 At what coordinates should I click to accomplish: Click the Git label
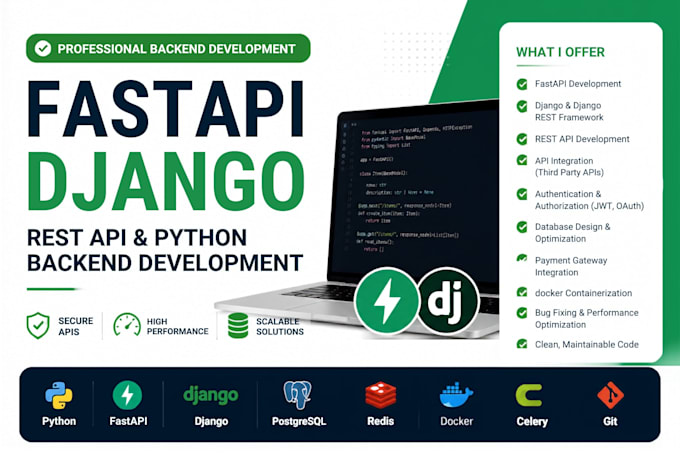pyautogui.click(x=610, y=421)
